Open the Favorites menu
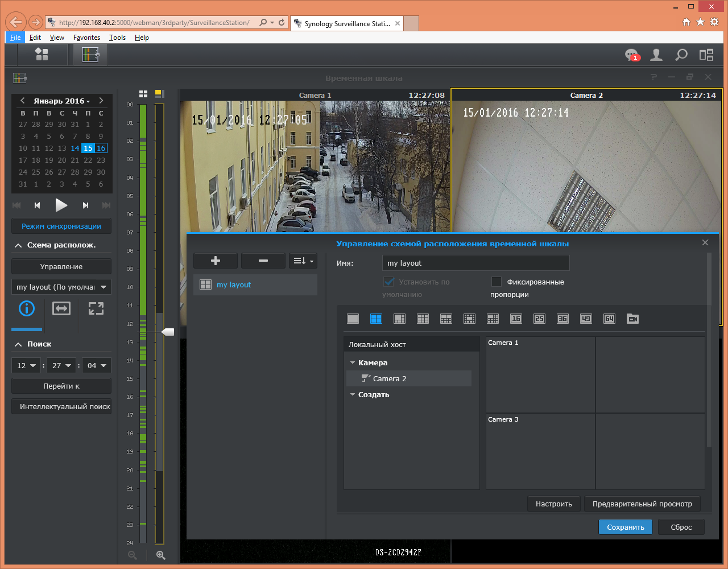The image size is (728, 569). (x=86, y=38)
